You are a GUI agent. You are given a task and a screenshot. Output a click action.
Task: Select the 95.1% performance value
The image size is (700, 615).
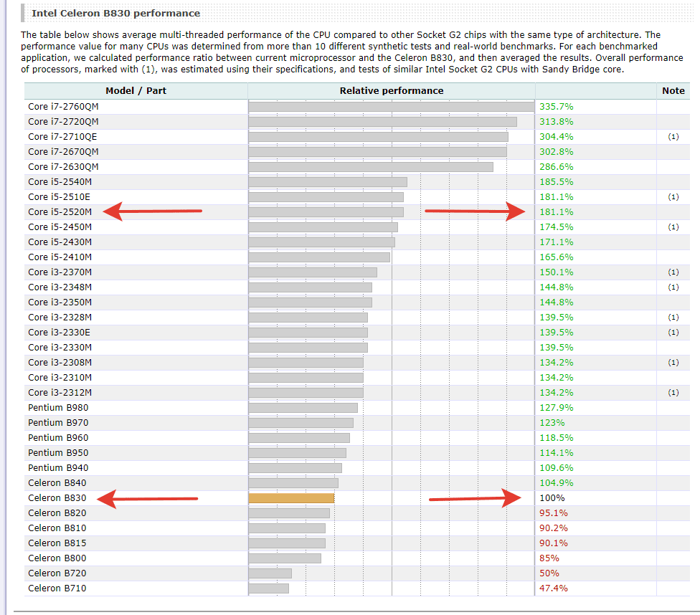point(554,513)
